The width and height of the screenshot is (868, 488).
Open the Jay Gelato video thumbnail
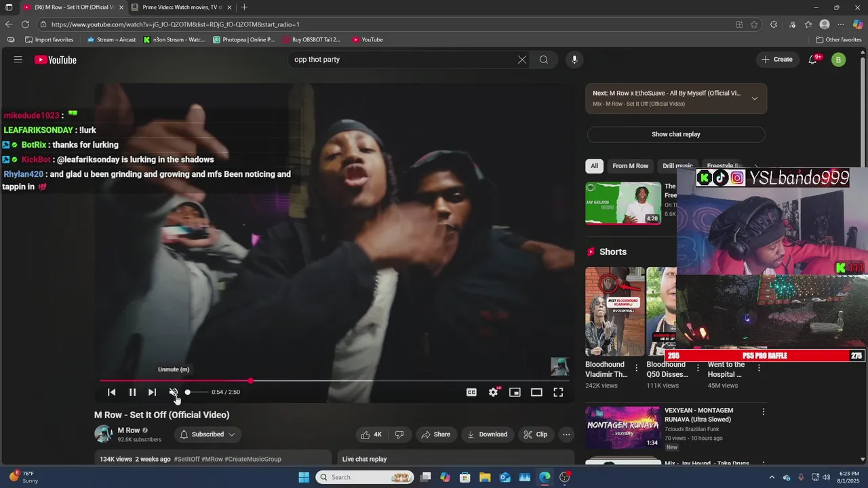623,203
